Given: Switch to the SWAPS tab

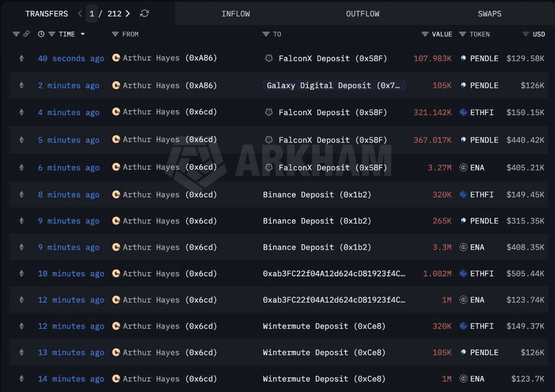Looking at the screenshot, I should click(490, 13).
